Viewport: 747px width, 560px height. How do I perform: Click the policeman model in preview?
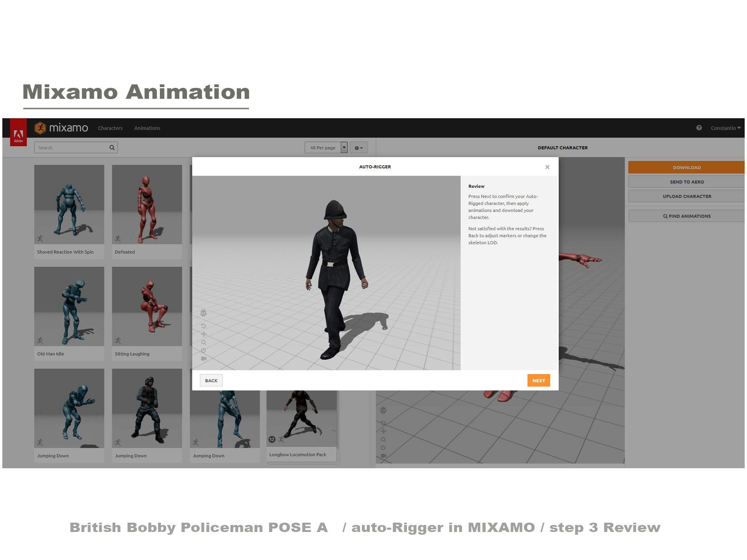[336, 280]
